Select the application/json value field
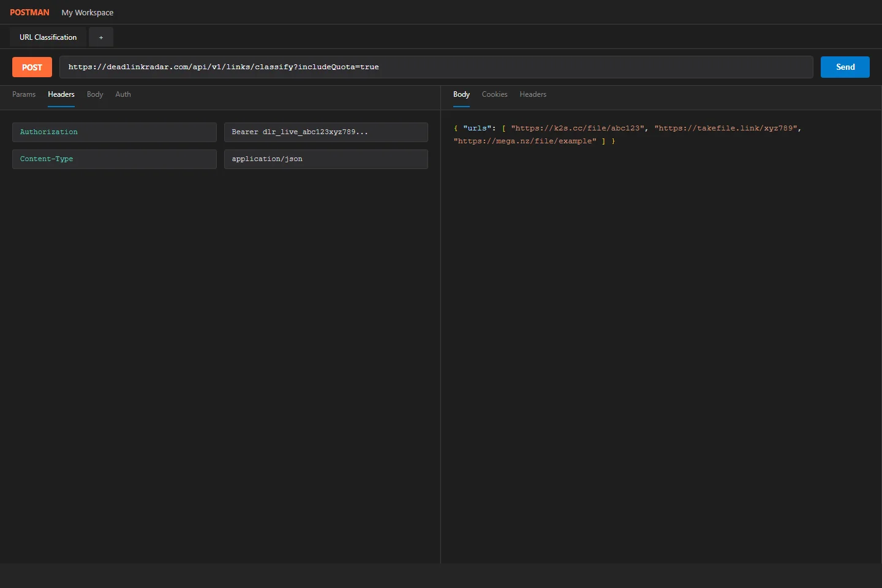 point(326,159)
